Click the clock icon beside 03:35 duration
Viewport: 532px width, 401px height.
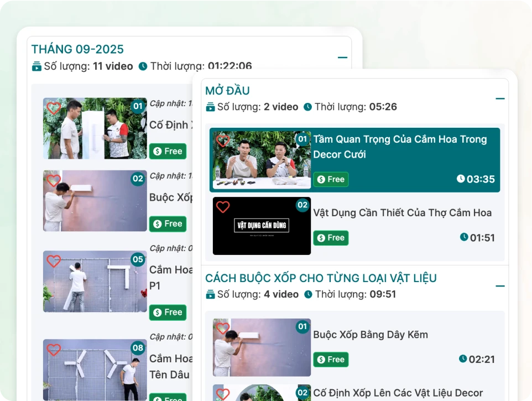pyautogui.click(x=461, y=179)
